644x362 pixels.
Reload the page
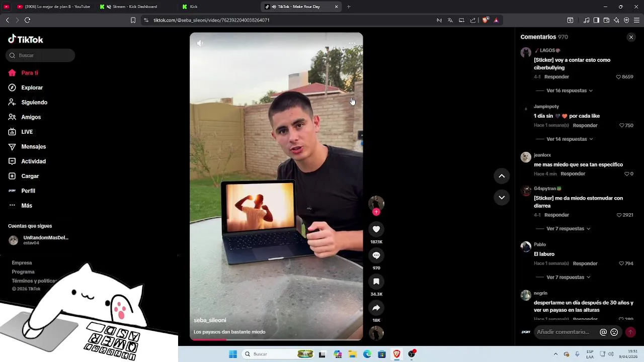(x=27, y=20)
